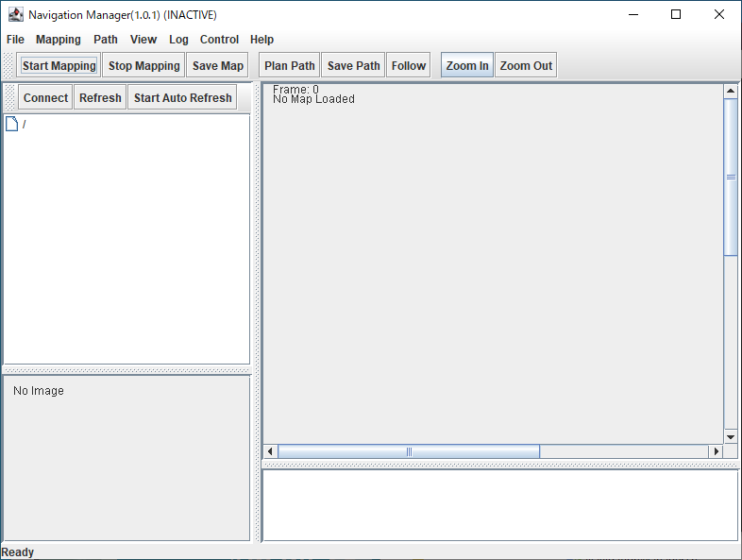
Task: Activate the Follow button
Action: [409, 66]
